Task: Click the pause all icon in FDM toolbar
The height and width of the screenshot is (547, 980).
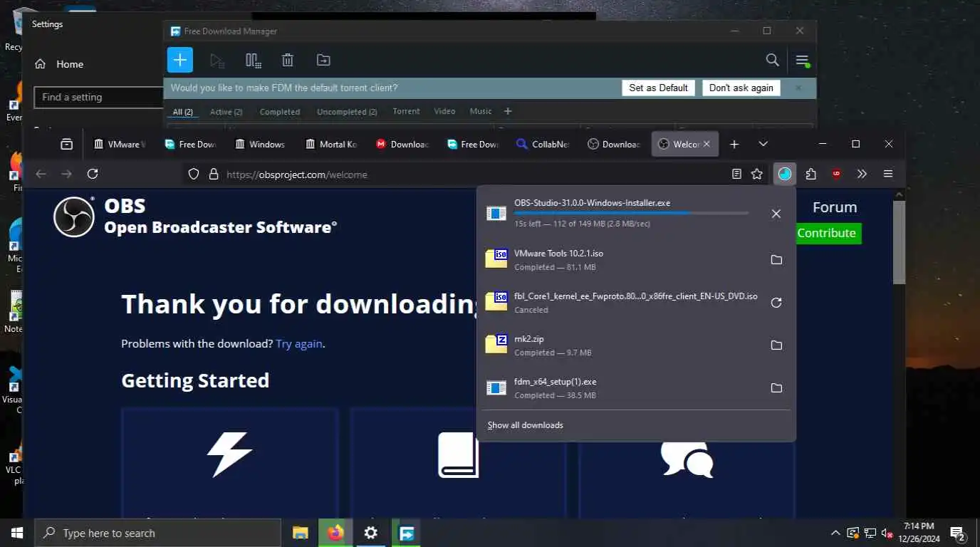Action: [253, 61]
